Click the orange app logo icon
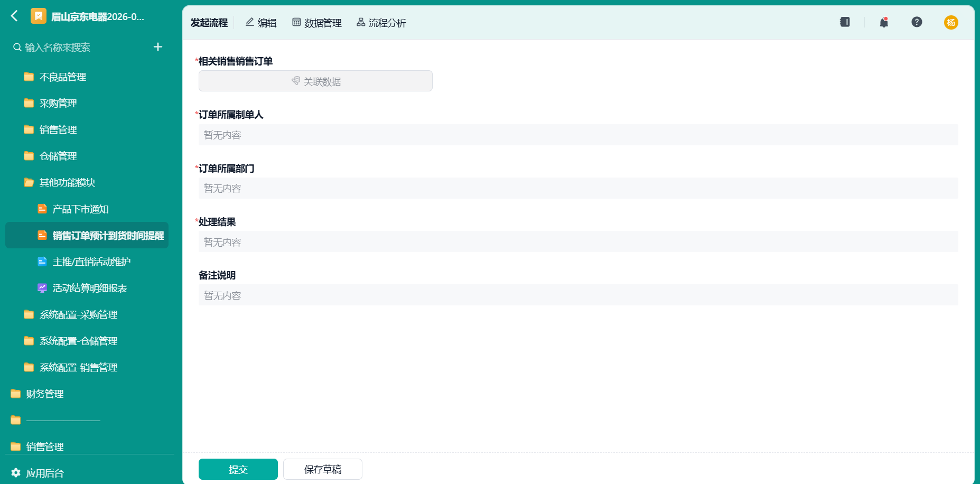 tap(38, 16)
